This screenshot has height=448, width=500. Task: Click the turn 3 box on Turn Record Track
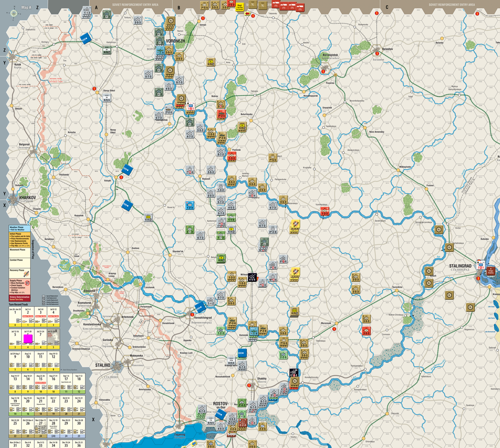(x=40, y=317)
